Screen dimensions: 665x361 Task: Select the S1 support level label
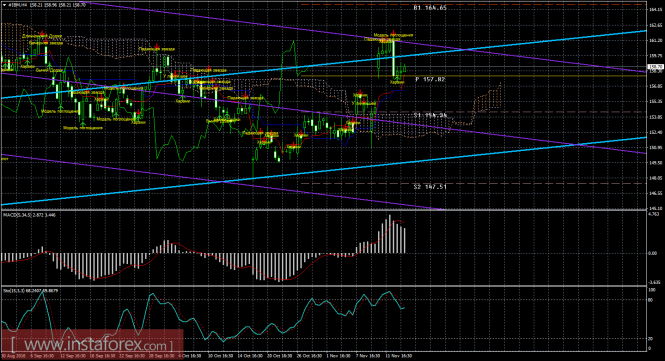(x=430, y=115)
